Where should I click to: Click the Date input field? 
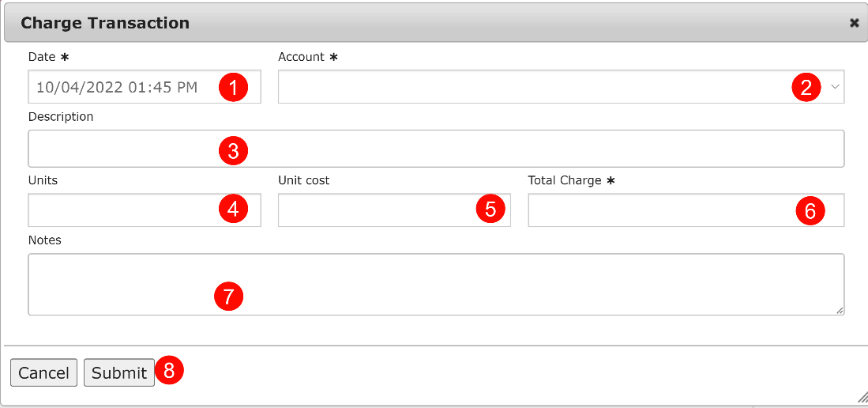tap(118, 87)
